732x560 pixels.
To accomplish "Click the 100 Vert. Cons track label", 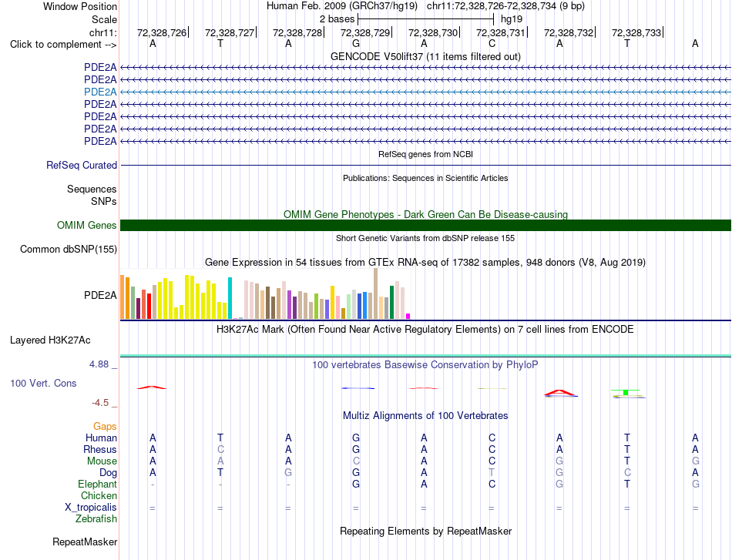I will point(43,383).
